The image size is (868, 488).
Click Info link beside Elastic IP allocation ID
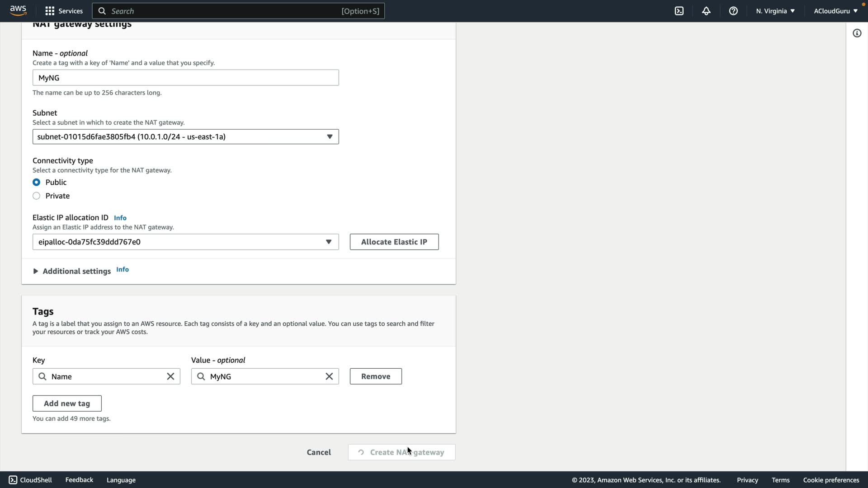tap(120, 218)
